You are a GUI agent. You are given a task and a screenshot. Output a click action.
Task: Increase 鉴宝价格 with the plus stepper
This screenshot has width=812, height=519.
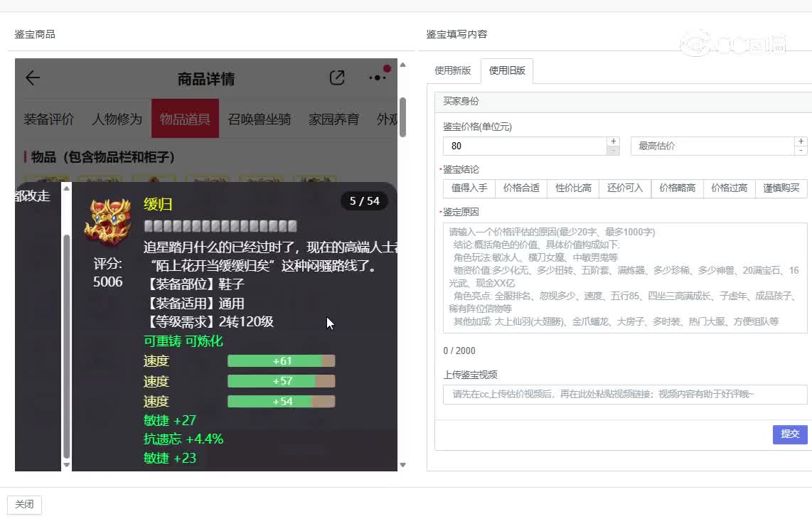click(x=613, y=141)
